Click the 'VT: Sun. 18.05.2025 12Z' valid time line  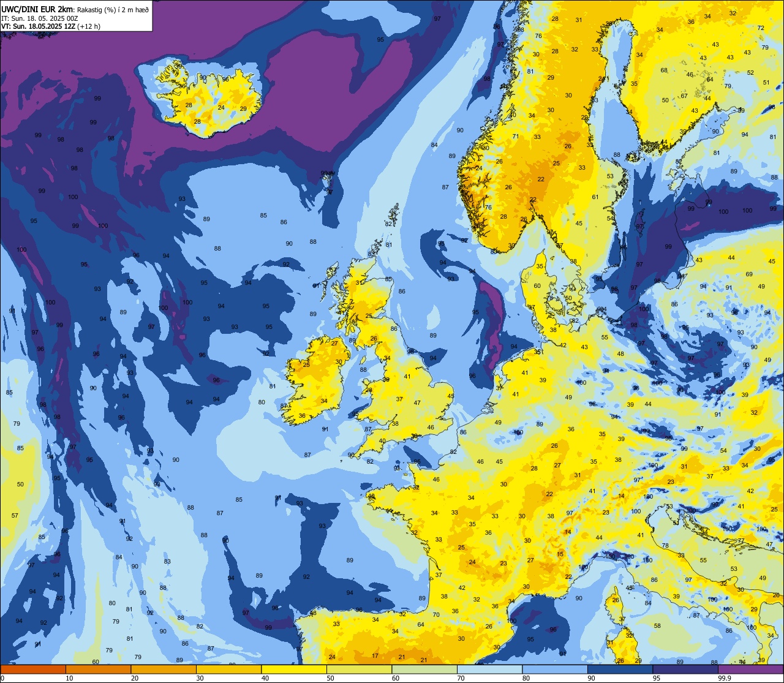[38, 26]
